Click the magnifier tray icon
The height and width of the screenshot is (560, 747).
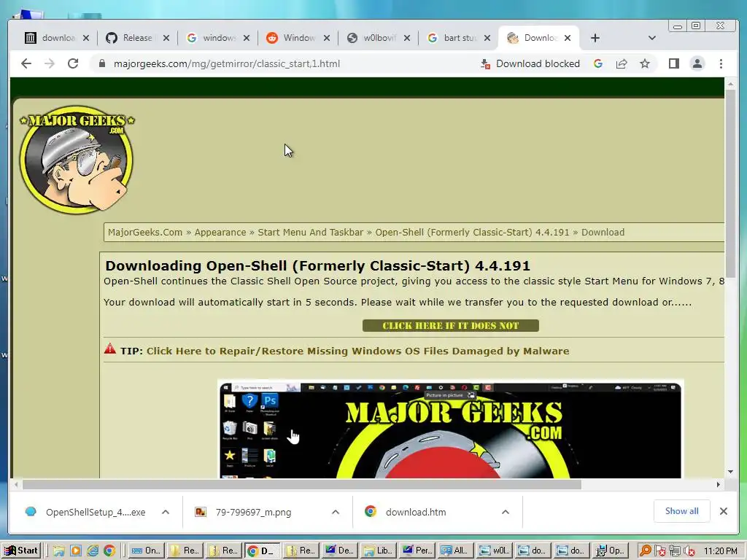[x=645, y=551]
